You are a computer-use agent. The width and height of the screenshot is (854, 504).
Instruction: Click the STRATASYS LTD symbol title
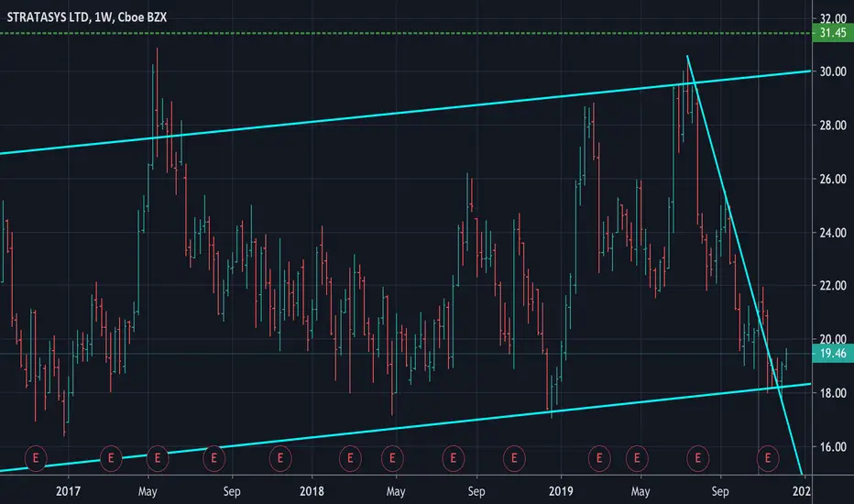click(48, 17)
